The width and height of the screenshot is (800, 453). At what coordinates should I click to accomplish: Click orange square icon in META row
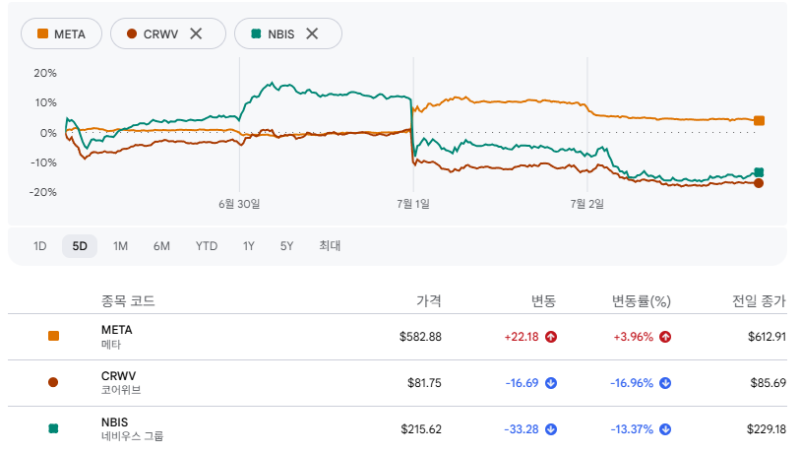(53, 336)
